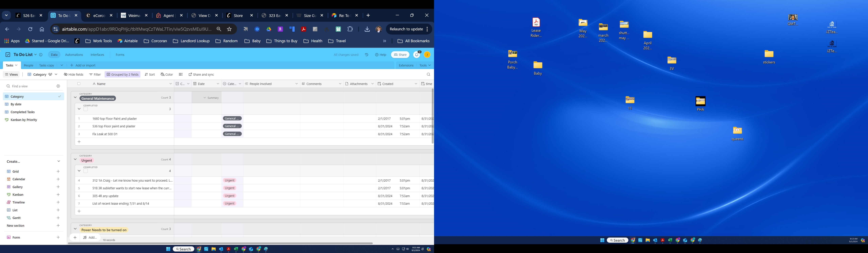
Task: Open the Automations tab
Action: coord(74,55)
